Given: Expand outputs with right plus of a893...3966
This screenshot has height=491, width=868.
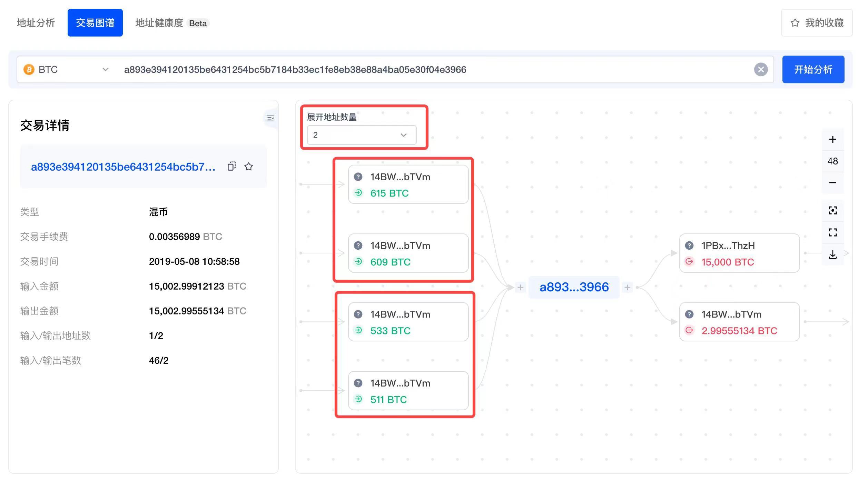Looking at the screenshot, I should (x=627, y=287).
